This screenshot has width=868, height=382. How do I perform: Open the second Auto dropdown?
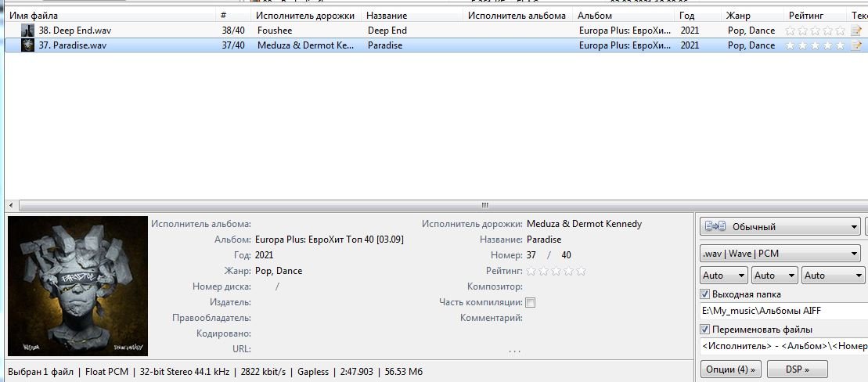coord(775,276)
